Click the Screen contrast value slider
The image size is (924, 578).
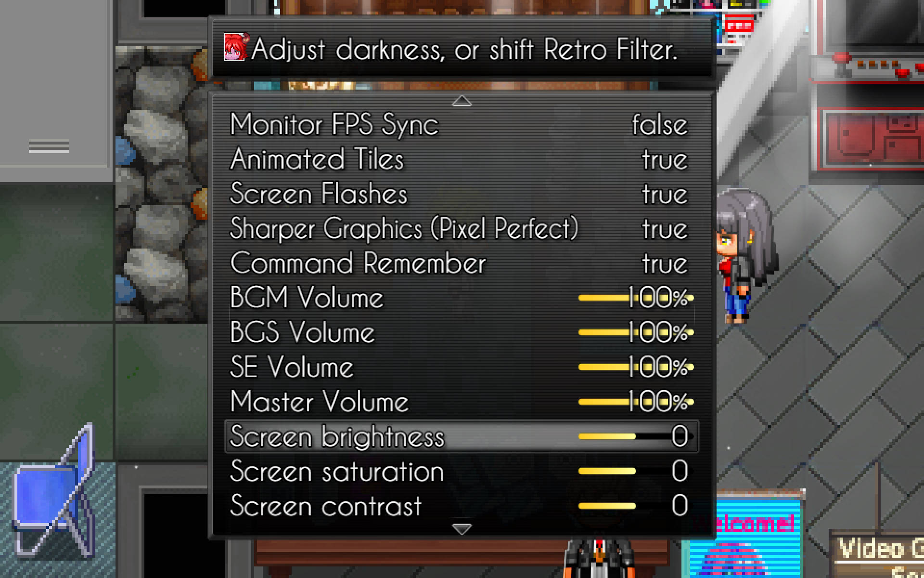(636, 506)
